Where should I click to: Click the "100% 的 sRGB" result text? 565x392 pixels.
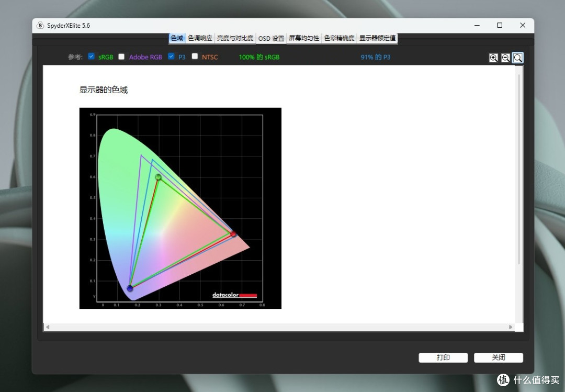pyautogui.click(x=259, y=57)
